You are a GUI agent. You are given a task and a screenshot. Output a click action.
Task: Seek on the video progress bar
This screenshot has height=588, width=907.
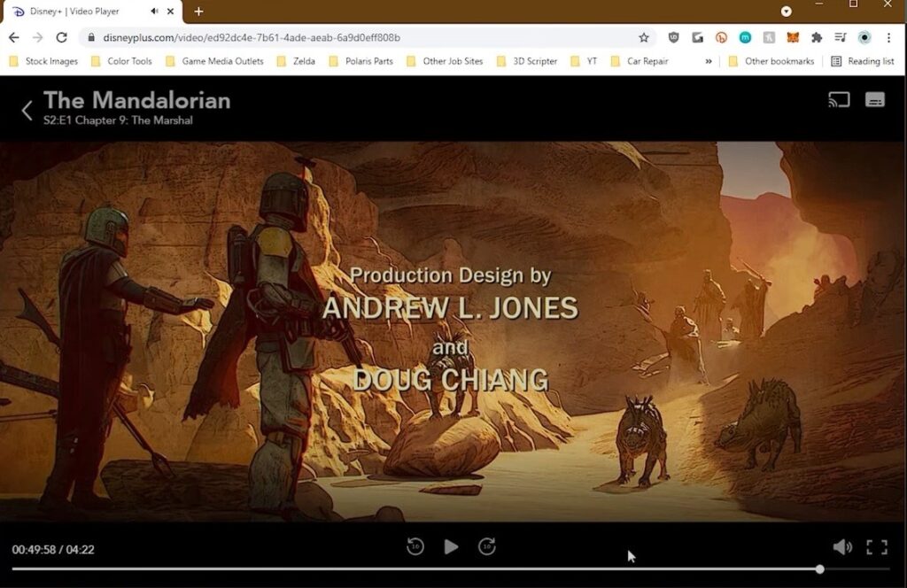450,569
